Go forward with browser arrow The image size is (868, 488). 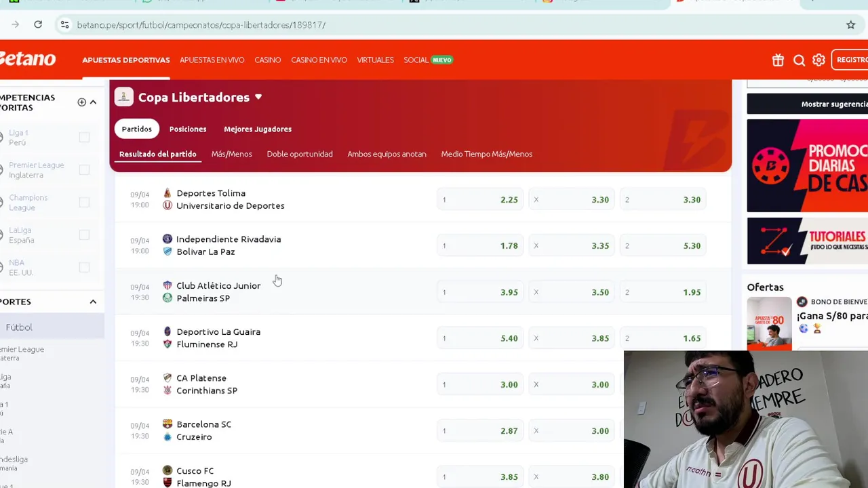(x=15, y=24)
